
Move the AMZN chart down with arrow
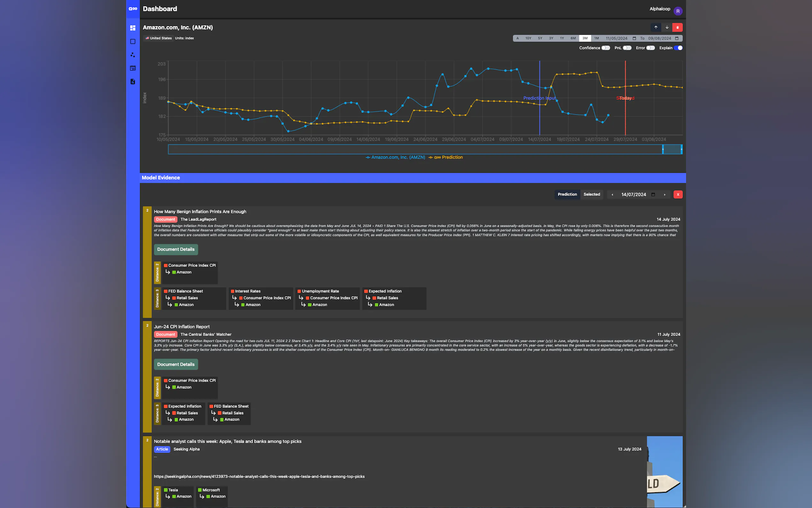click(667, 27)
